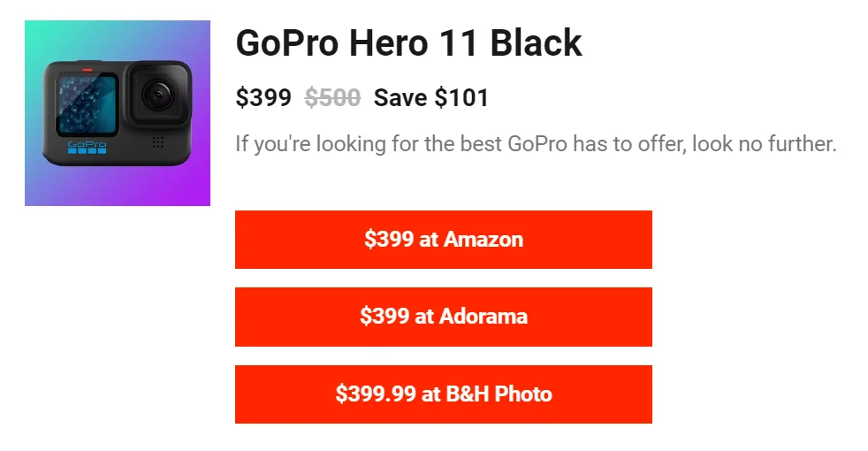Image resolution: width=868 pixels, height=451 pixels.
Task: Click the camera lens in the product photo
Action: click(158, 95)
